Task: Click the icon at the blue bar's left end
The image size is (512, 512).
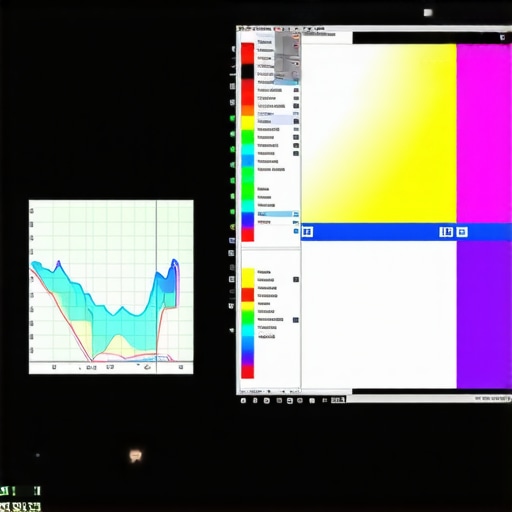Action: pos(307,231)
